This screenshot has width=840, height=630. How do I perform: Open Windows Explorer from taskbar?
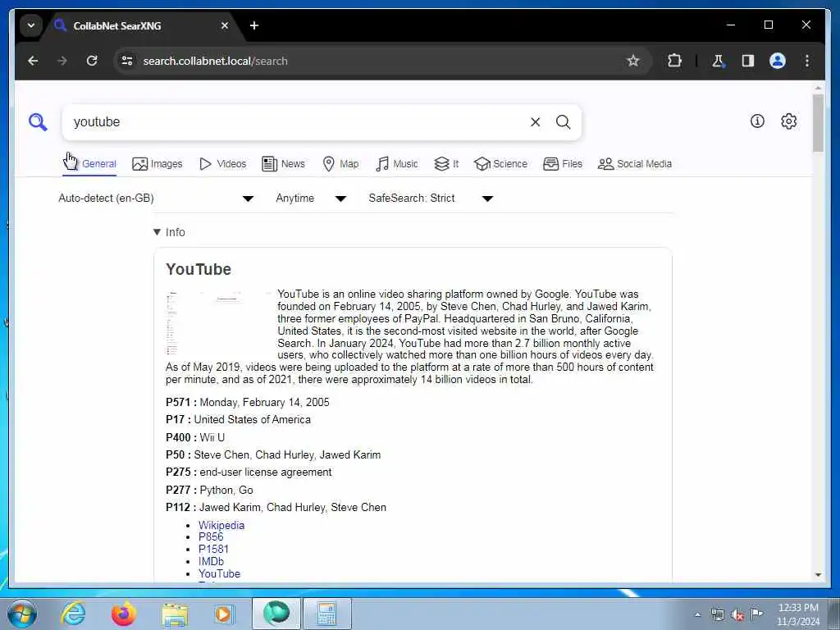pos(175,614)
